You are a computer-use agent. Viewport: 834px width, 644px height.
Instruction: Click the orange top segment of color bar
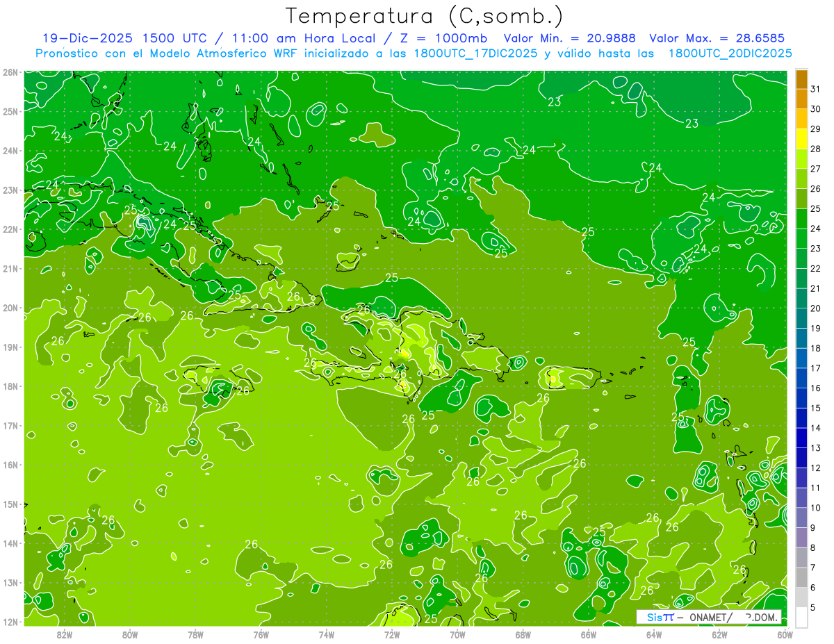tap(801, 79)
